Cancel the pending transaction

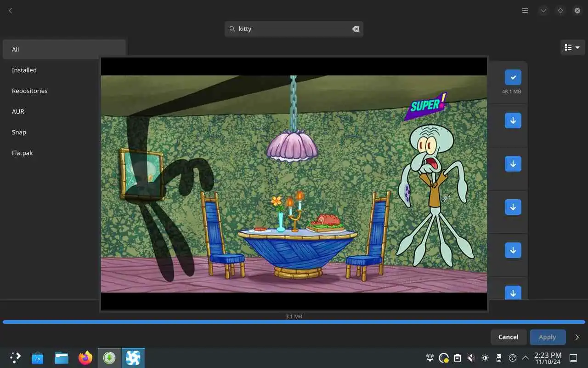[x=509, y=337]
